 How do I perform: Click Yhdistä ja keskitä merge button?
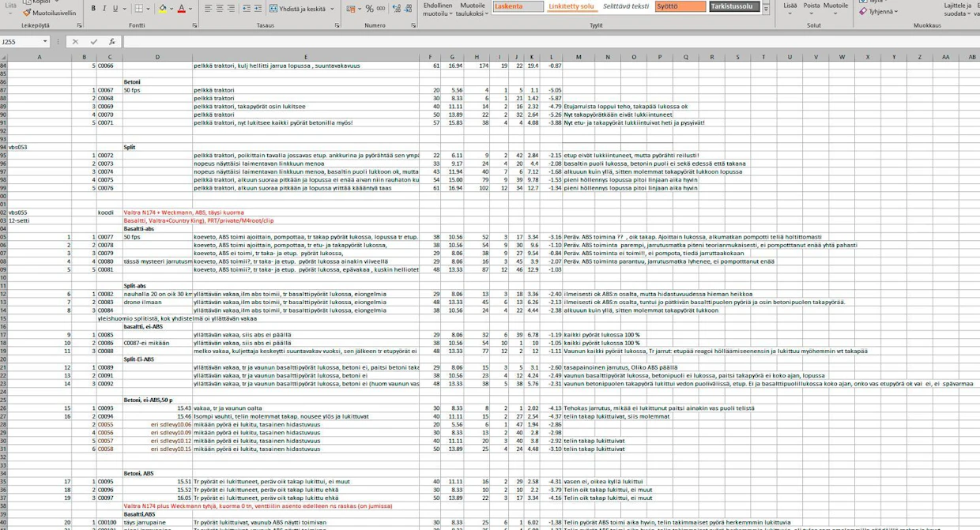[297, 9]
